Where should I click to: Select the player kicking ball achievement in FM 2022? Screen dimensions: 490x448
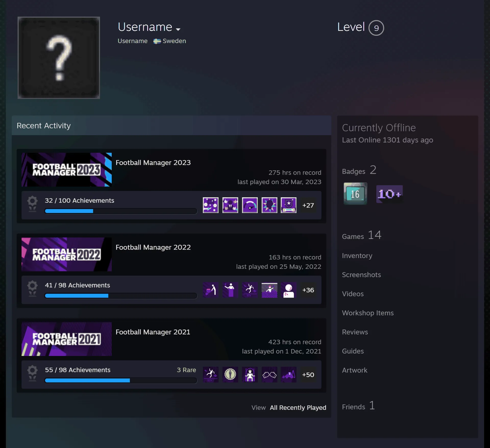[250, 290]
